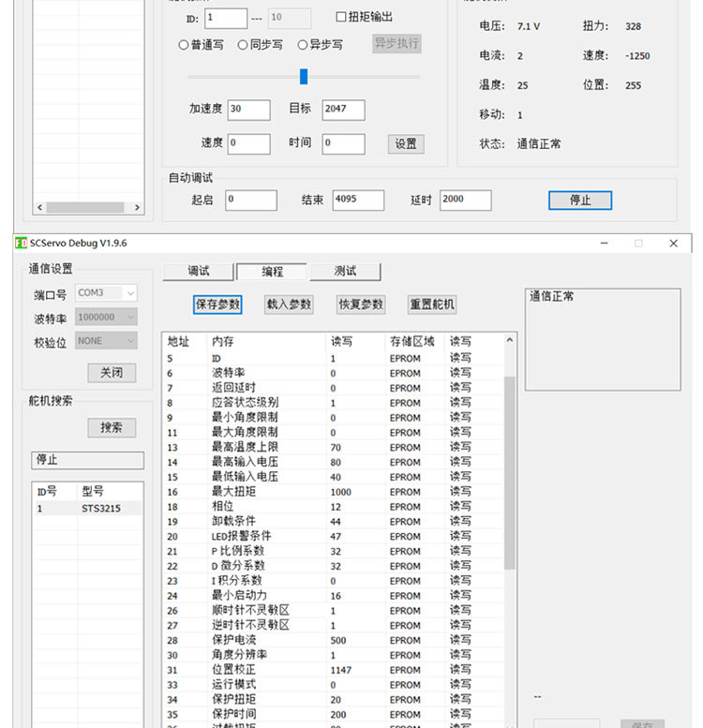Screen dimensions: 703x728
Task: Select the 保护扭矩 row
Action: (x=334, y=700)
